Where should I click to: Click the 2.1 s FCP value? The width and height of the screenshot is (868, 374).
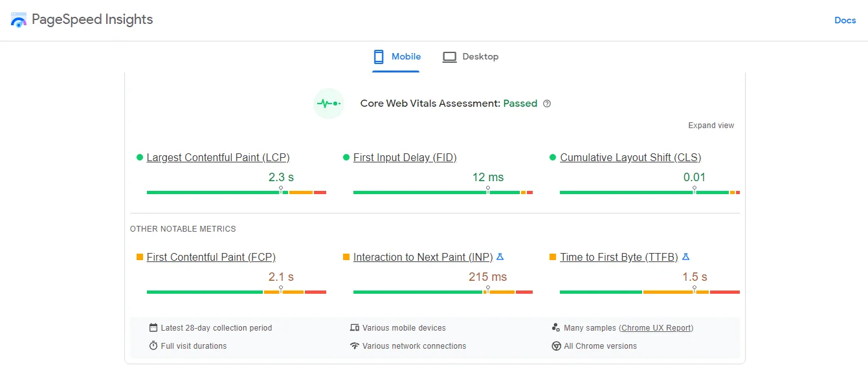tap(281, 277)
